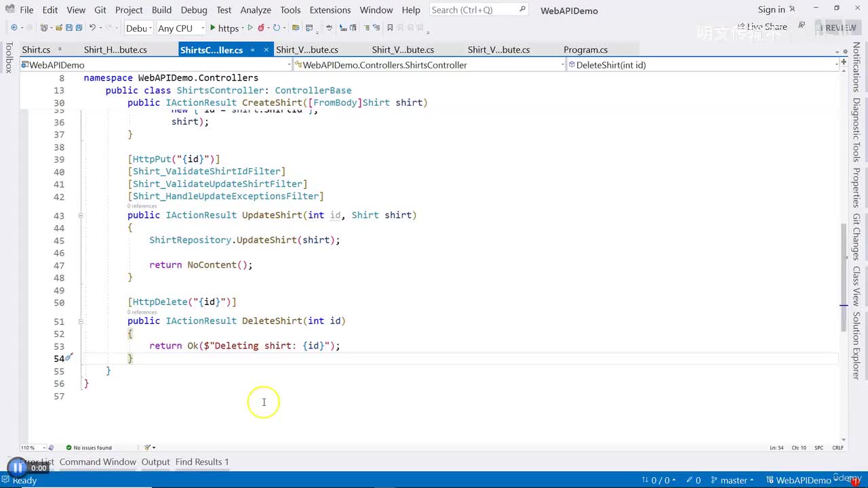
Task: Open the Build menu
Action: (161, 9)
